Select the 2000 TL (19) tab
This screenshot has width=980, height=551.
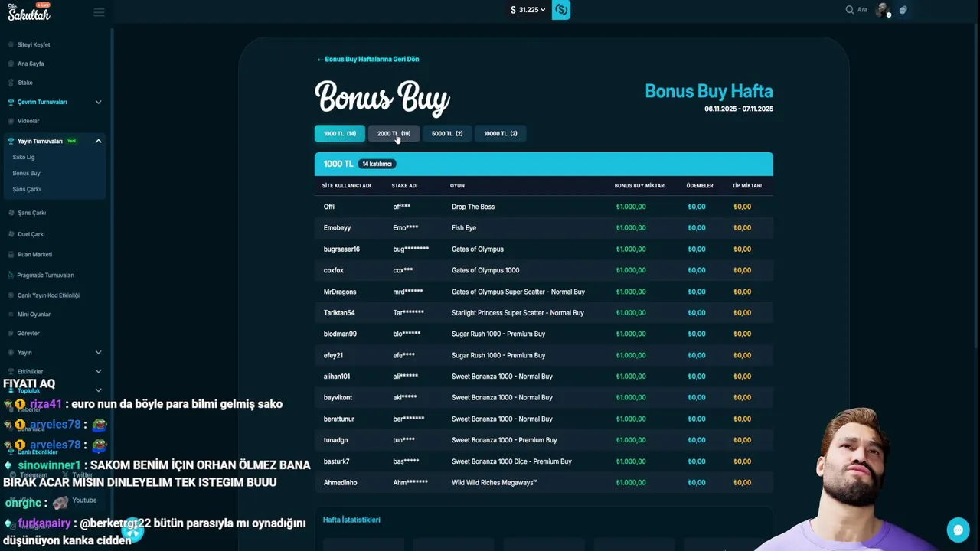pos(394,133)
